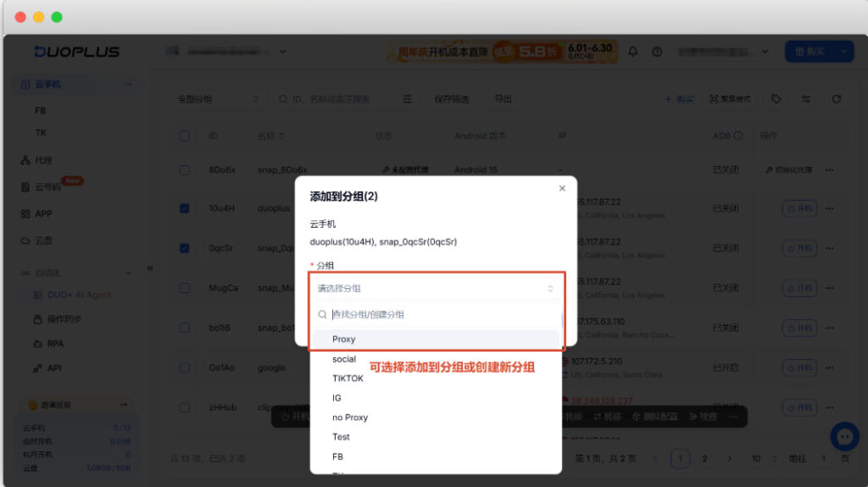Click the ADB info icon in the header

coord(738,136)
